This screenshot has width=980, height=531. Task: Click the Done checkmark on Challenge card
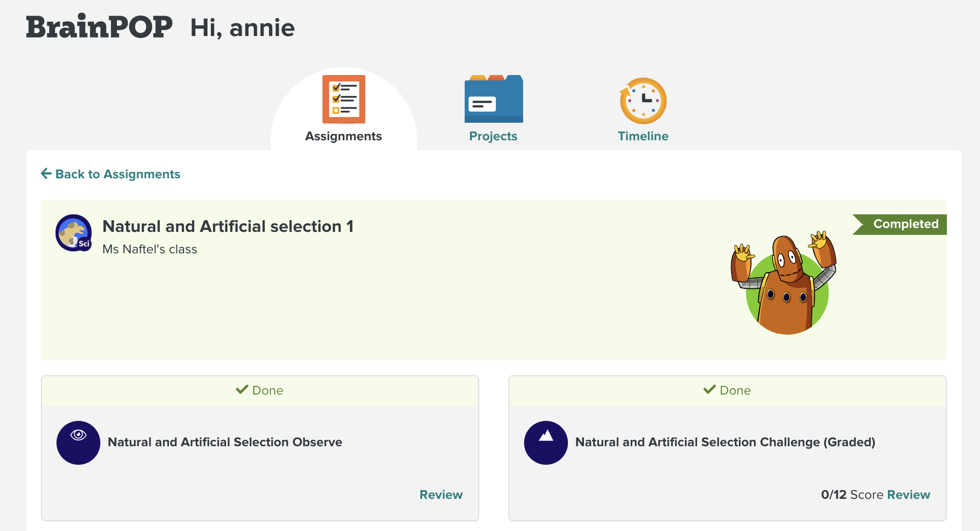point(710,390)
